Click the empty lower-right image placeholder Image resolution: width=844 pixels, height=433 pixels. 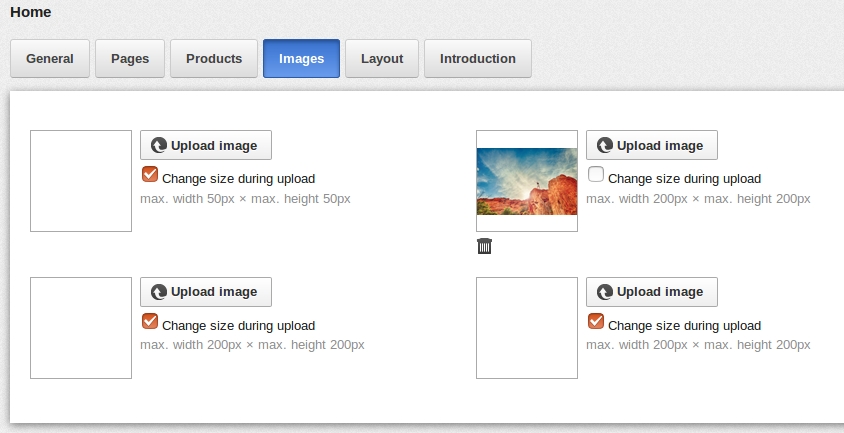[527, 328]
